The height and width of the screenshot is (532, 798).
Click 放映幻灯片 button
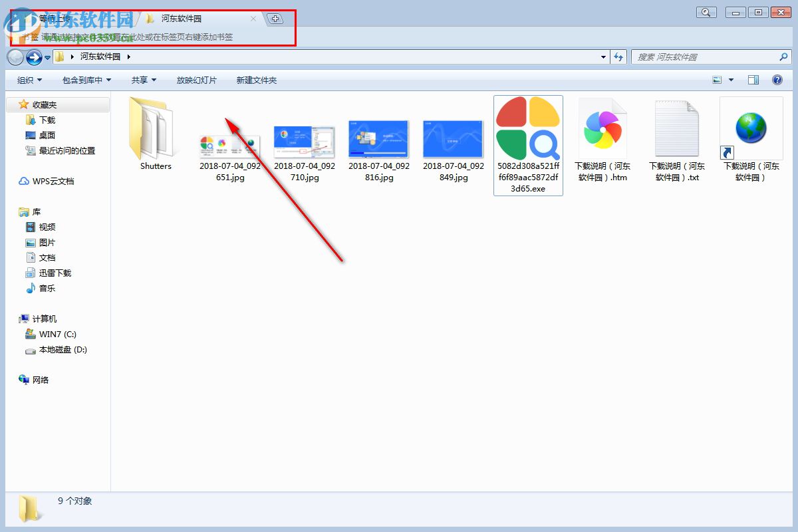tap(196, 80)
